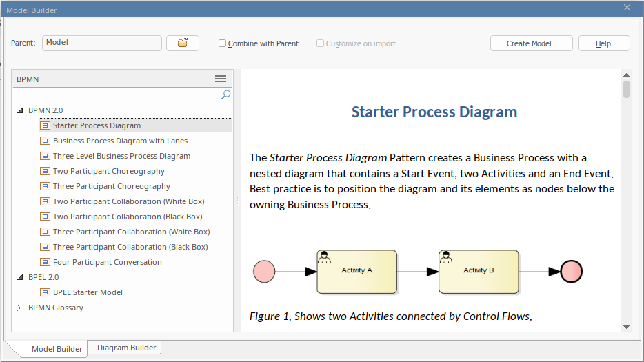Viewport: 644px width, 362px height.
Task: Click icon beside Business Process Diagram with Lanes
Action: [46, 141]
